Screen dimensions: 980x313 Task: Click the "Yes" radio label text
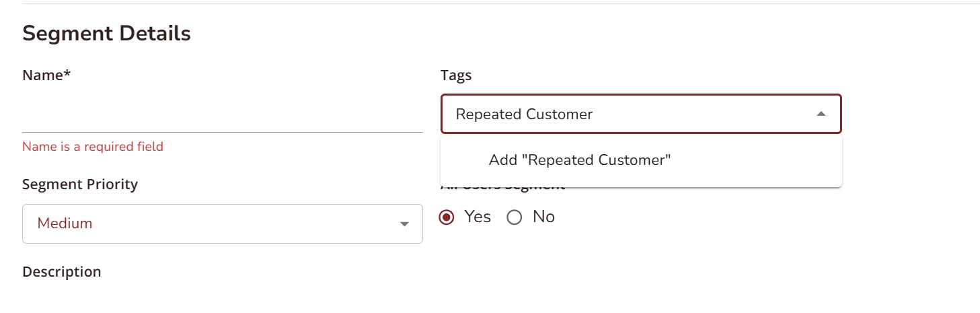478,217
